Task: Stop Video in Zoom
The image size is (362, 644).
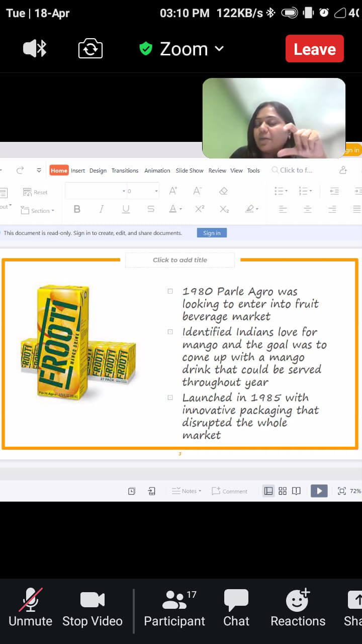Action: tap(93, 607)
